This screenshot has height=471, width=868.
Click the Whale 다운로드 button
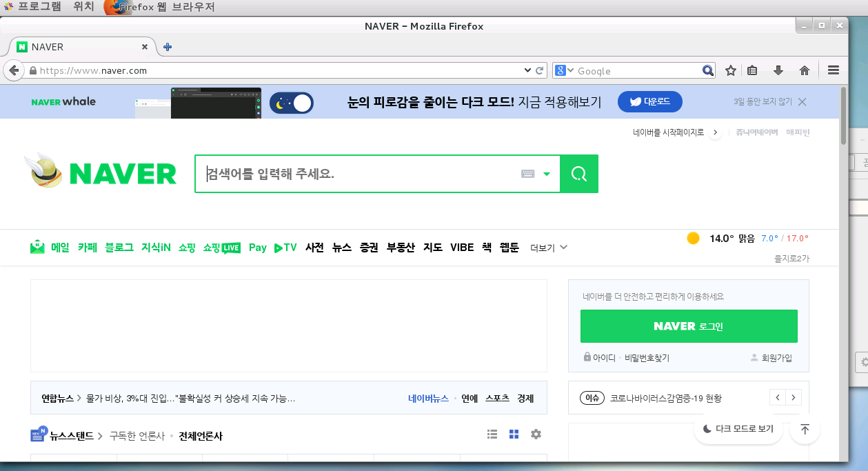[x=650, y=101]
